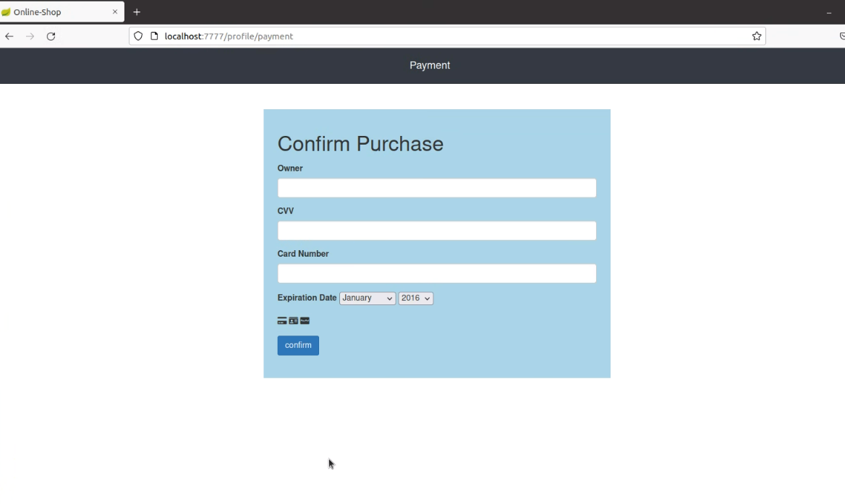845x504 pixels.
Task: Open the expiration year dropdown showing 2016
Action: [x=415, y=299]
